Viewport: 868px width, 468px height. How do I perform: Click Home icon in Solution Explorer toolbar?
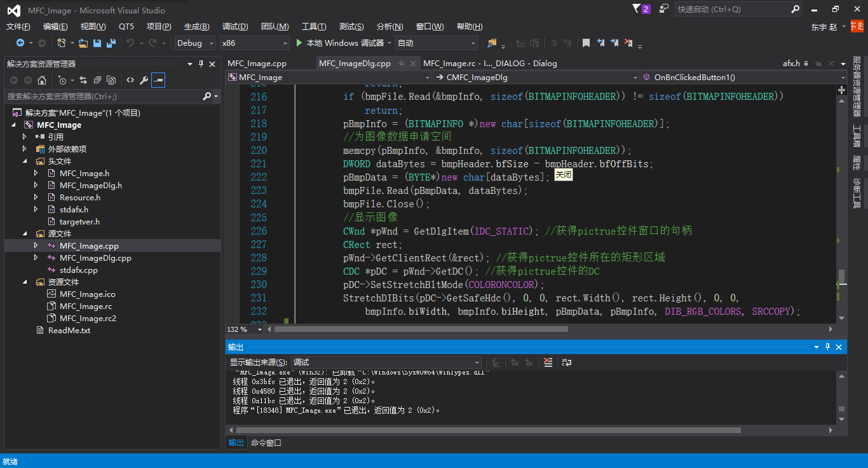tap(42, 80)
